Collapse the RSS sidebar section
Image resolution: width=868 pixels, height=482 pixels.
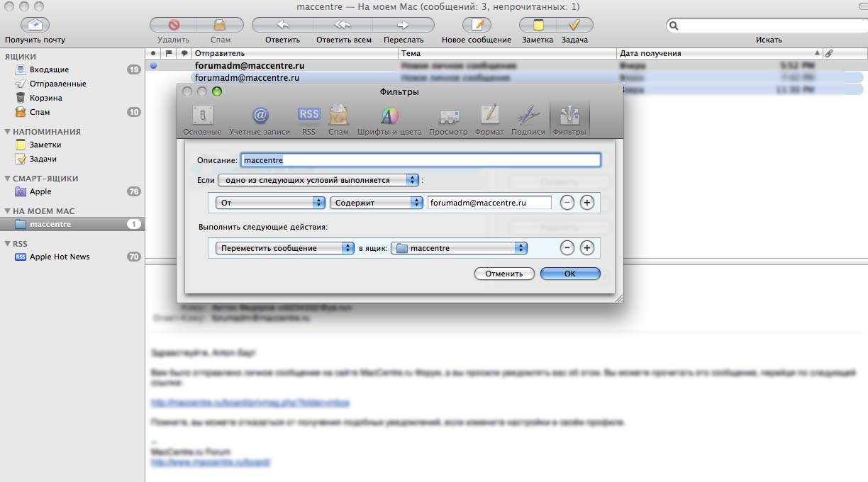point(7,244)
